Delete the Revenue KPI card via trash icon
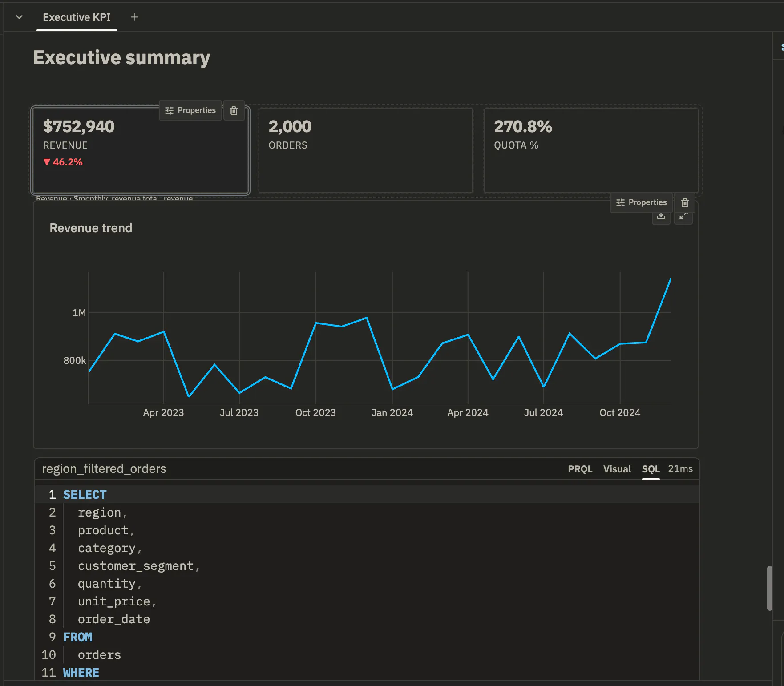This screenshot has width=784, height=686. coord(234,110)
